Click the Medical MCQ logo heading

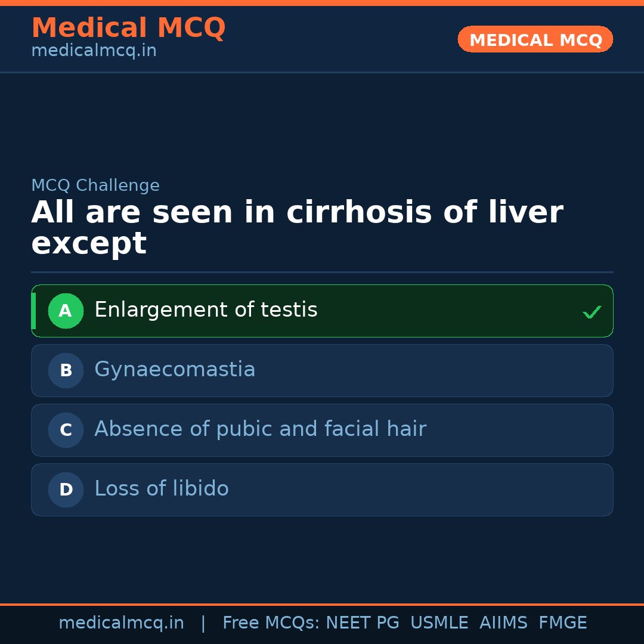128,27
